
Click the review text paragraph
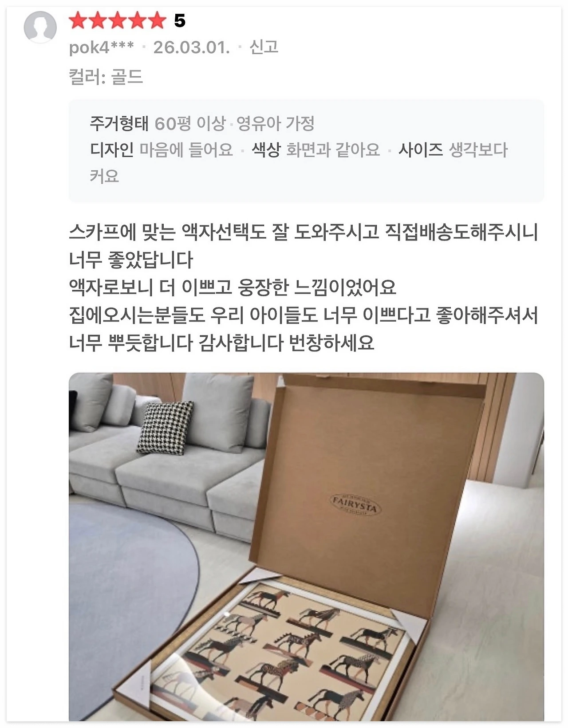pyautogui.click(x=304, y=287)
